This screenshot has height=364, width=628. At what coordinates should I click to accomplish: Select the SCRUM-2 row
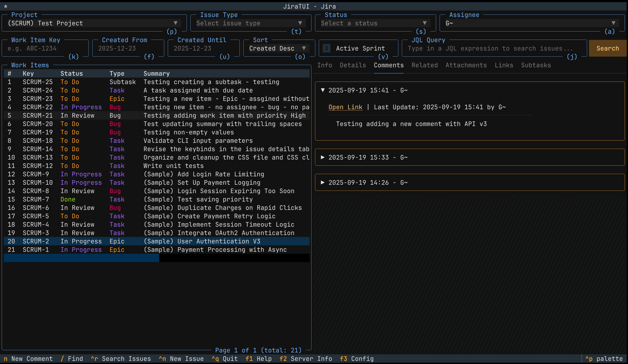click(x=156, y=241)
